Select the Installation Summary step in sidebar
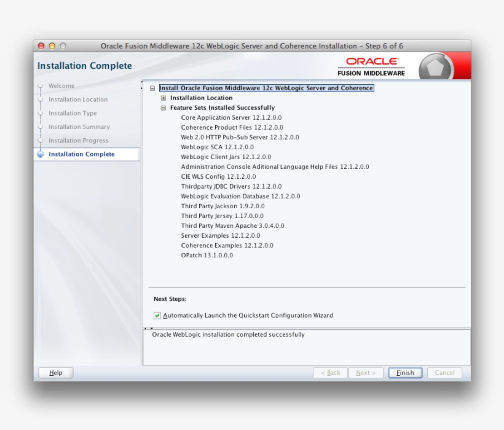The height and width of the screenshot is (430, 504). pyautogui.click(x=79, y=127)
